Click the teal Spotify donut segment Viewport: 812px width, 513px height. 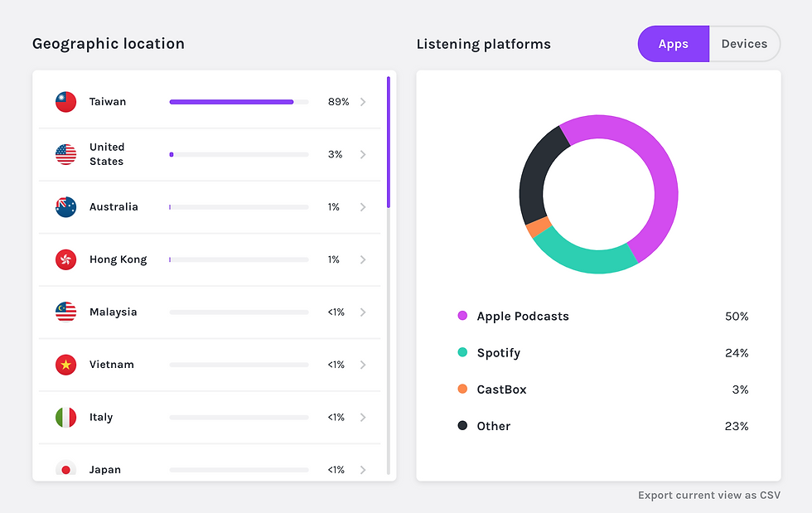[587, 259]
